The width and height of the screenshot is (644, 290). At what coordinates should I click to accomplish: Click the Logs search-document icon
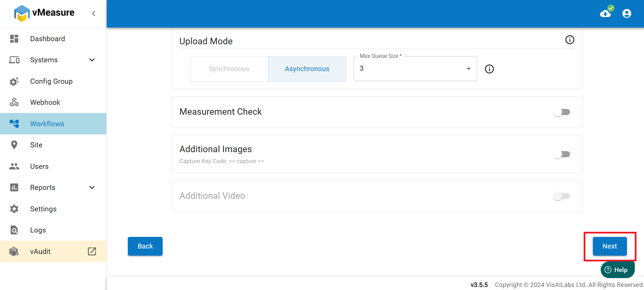(14, 230)
